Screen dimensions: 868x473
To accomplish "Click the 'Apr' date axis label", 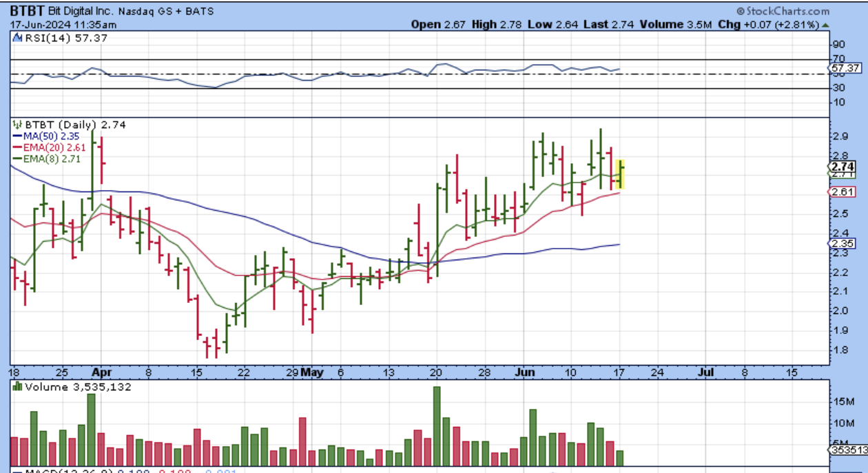I will 101,372.
